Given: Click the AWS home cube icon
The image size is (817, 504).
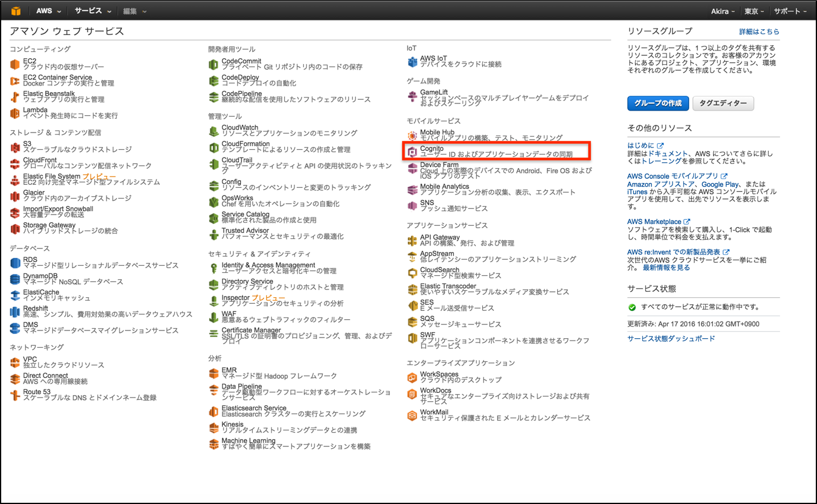Looking at the screenshot, I should click(x=16, y=10).
